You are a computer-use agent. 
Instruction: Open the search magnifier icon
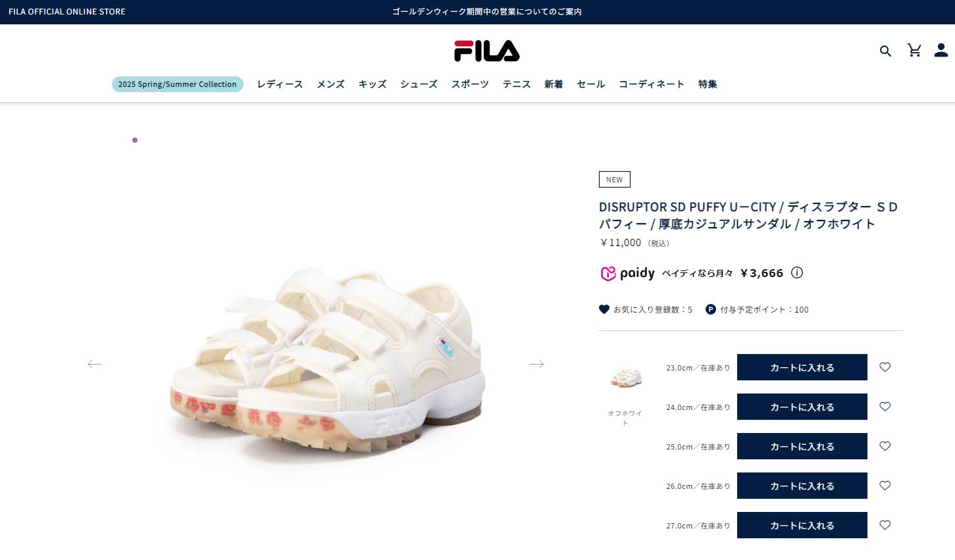tap(885, 51)
